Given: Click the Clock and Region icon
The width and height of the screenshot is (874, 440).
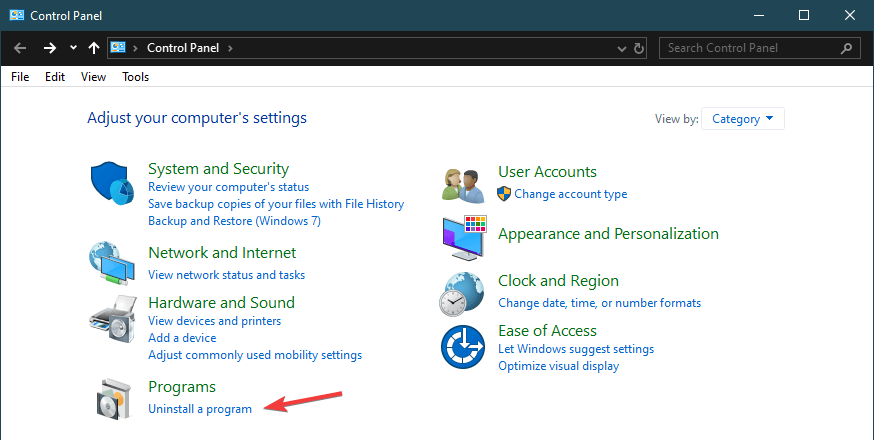Looking at the screenshot, I should pyautogui.click(x=463, y=293).
